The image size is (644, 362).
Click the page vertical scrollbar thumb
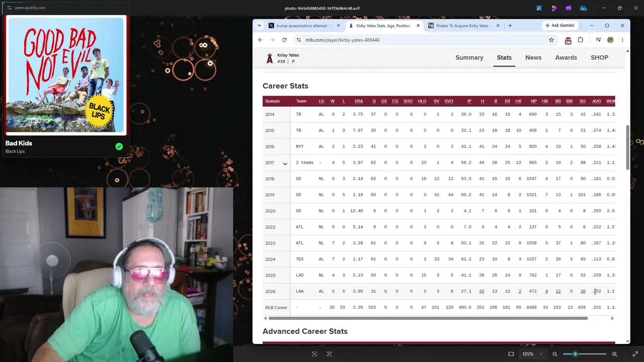pos(627,147)
